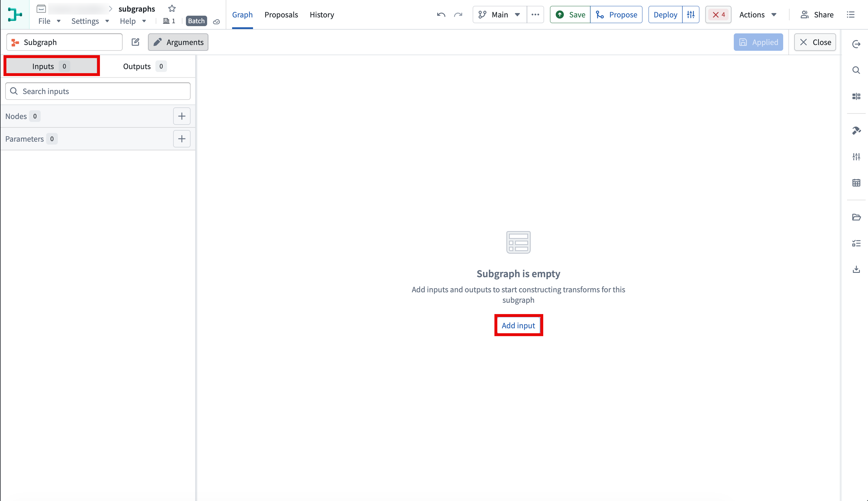
Task: Expand the Main branch dropdown
Action: click(500, 15)
